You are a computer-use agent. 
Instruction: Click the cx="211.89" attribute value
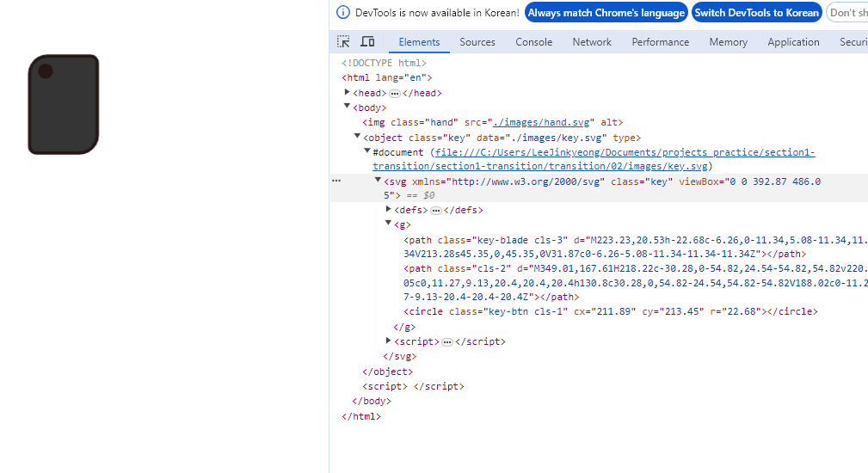coord(605,311)
